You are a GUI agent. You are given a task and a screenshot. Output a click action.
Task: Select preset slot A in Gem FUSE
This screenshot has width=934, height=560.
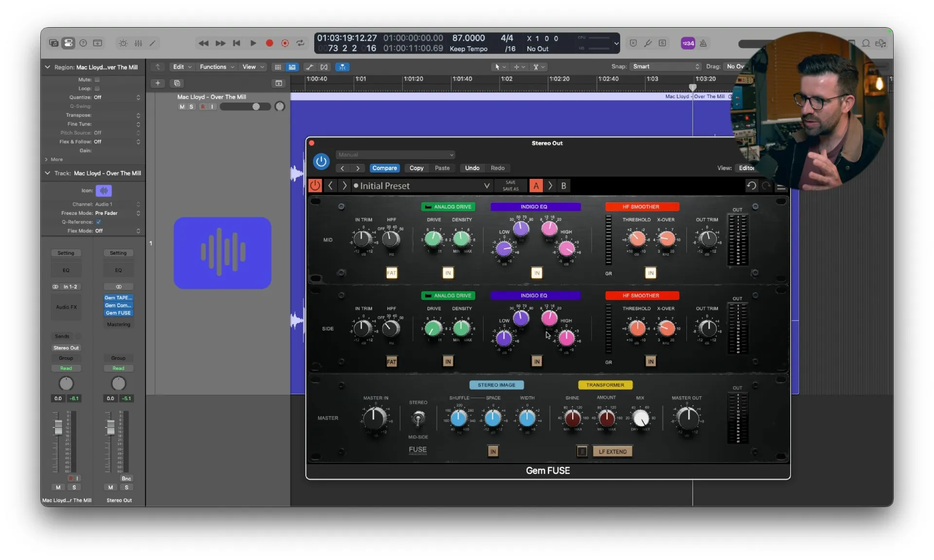pos(536,186)
